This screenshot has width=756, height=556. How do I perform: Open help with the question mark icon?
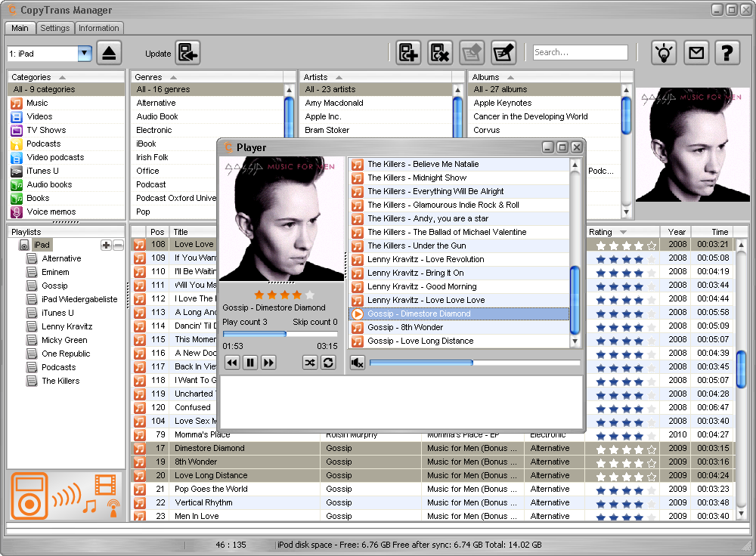point(727,53)
